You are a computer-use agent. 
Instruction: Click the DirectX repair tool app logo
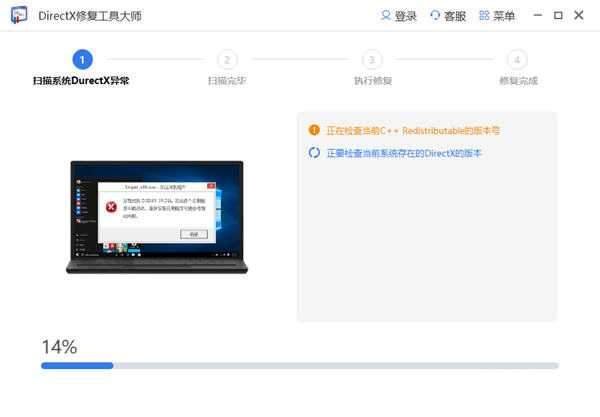19,15
